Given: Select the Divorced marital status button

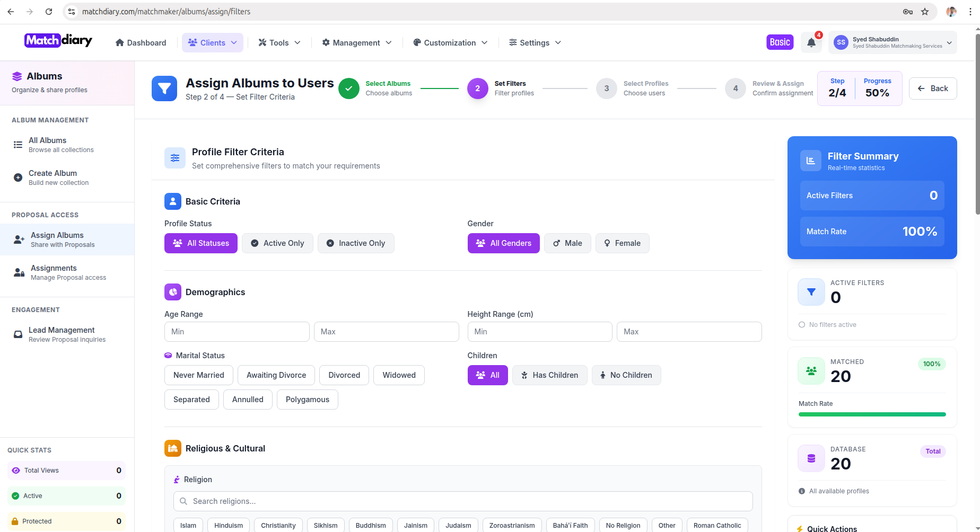Looking at the screenshot, I should (x=344, y=375).
